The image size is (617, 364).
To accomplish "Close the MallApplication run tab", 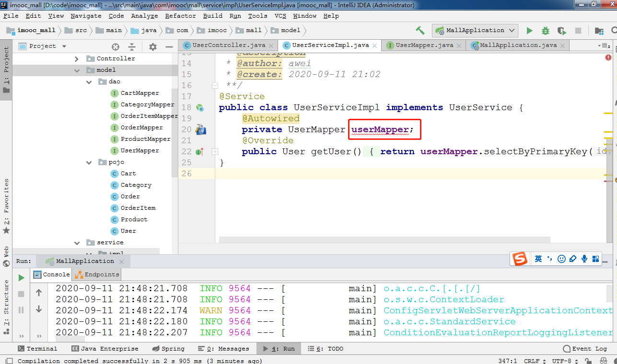I will 121,262.
